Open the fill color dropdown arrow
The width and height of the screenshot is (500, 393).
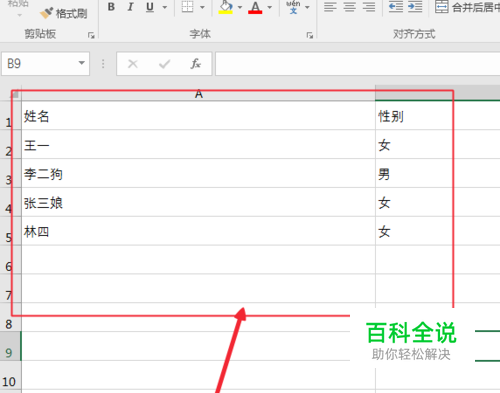[240, 7]
